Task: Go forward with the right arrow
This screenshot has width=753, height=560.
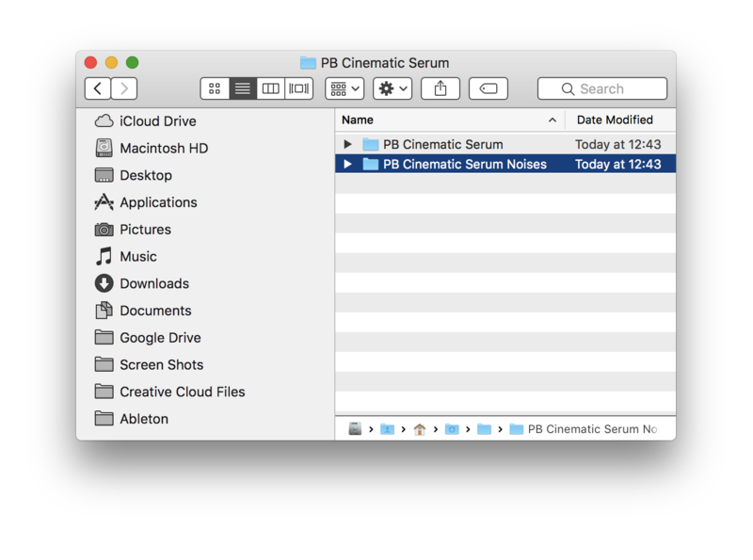Action: 124,88
